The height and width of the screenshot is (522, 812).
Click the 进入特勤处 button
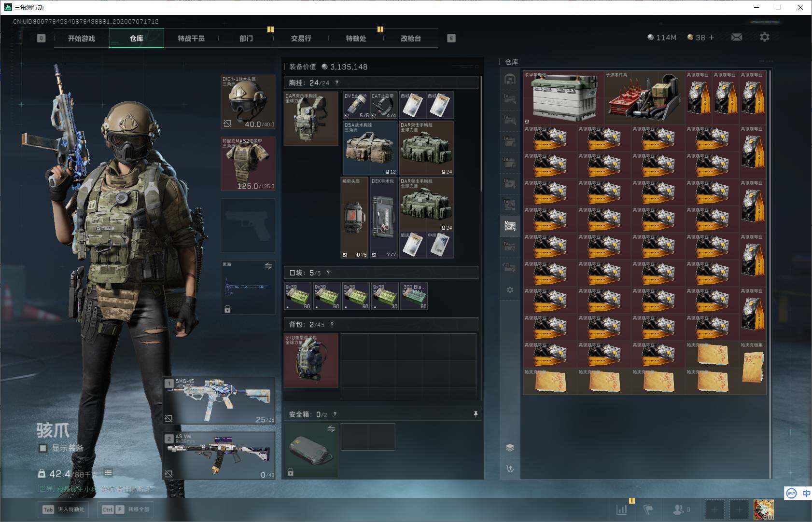[64, 509]
